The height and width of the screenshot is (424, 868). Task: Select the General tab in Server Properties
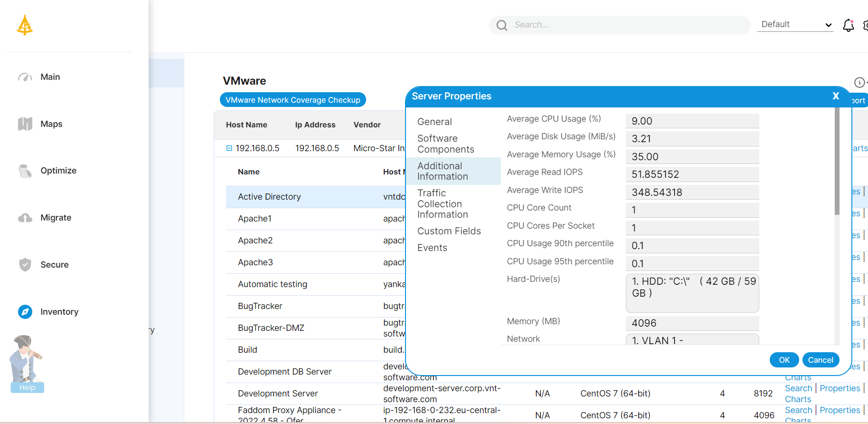(x=434, y=122)
